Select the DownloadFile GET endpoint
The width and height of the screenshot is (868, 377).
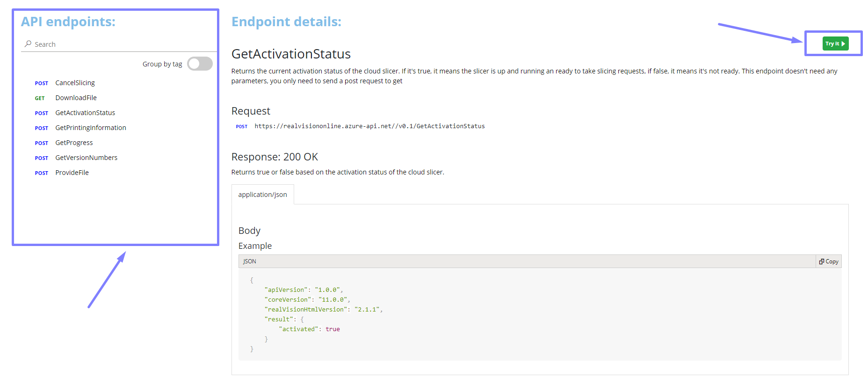coord(76,98)
